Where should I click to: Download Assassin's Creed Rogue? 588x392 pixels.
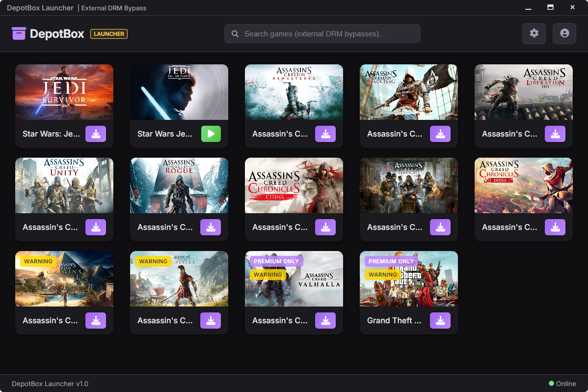(x=211, y=227)
